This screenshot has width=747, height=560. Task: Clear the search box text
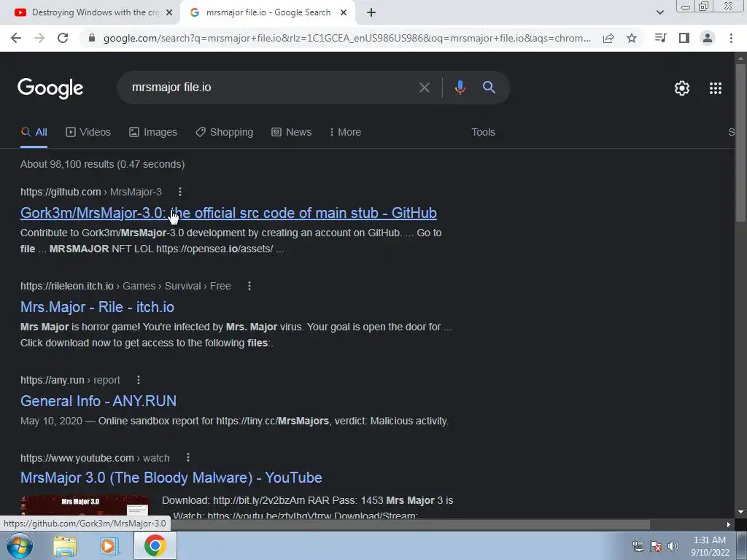click(x=424, y=87)
